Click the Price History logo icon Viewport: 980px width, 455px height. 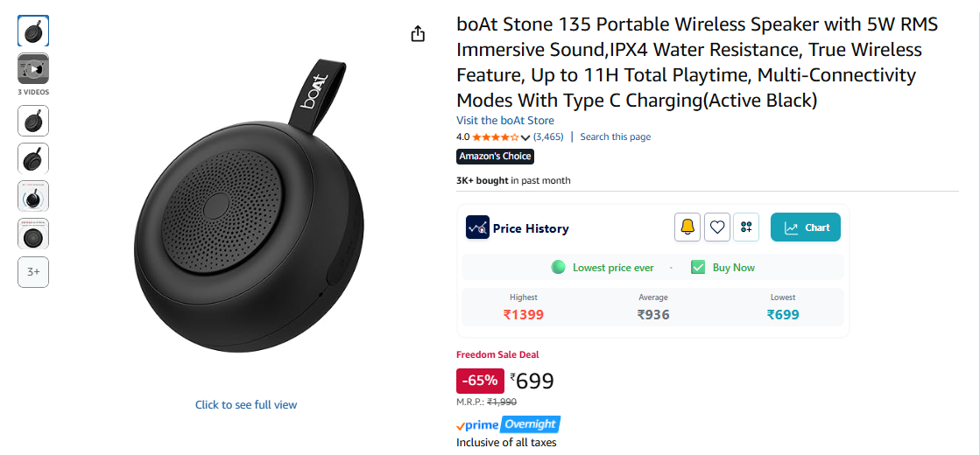click(x=477, y=227)
